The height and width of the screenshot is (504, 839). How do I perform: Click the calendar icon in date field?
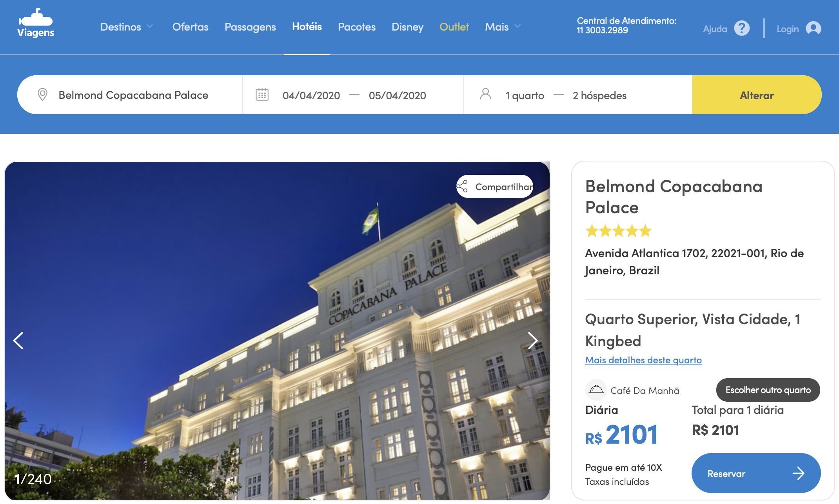click(x=262, y=95)
